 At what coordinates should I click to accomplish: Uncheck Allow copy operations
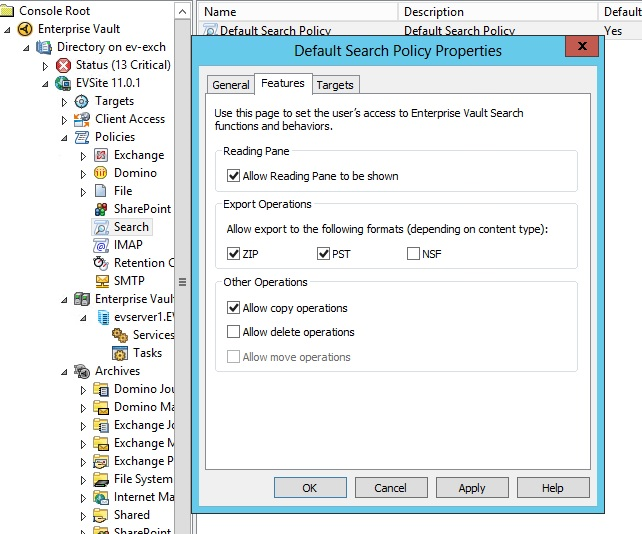tap(233, 308)
